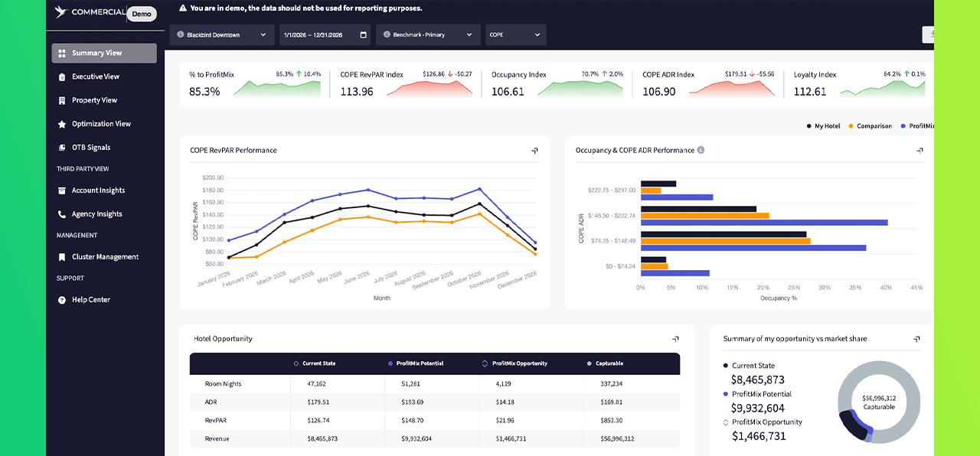
Task: Click the June 2026 ProfitMix line point
Action: 368,190
